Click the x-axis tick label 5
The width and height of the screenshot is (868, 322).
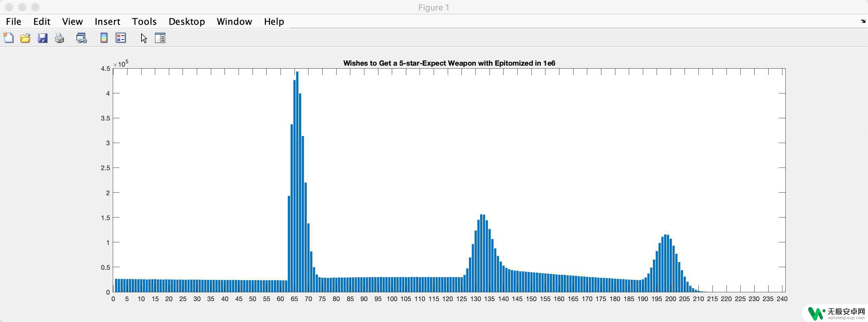pos(127,299)
